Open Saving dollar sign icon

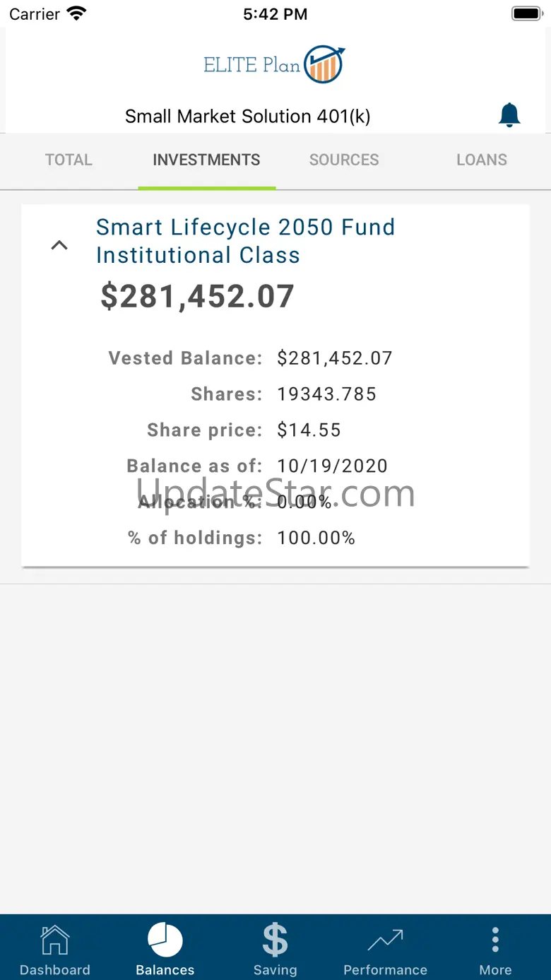pyautogui.click(x=275, y=940)
